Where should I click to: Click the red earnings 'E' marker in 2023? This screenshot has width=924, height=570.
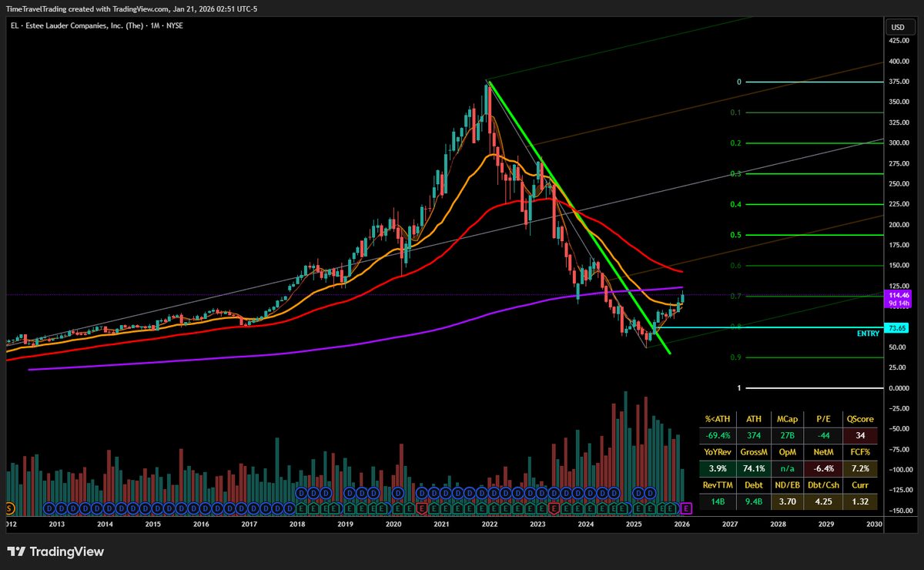pyautogui.click(x=554, y=508)
